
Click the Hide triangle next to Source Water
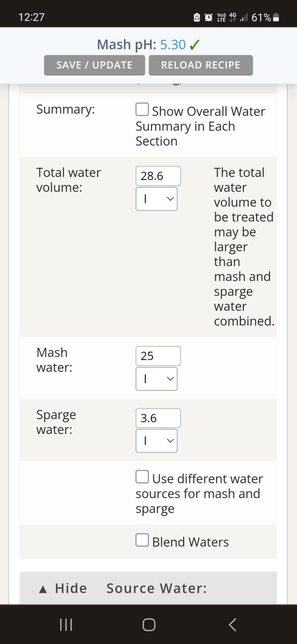tap(43, 589)
